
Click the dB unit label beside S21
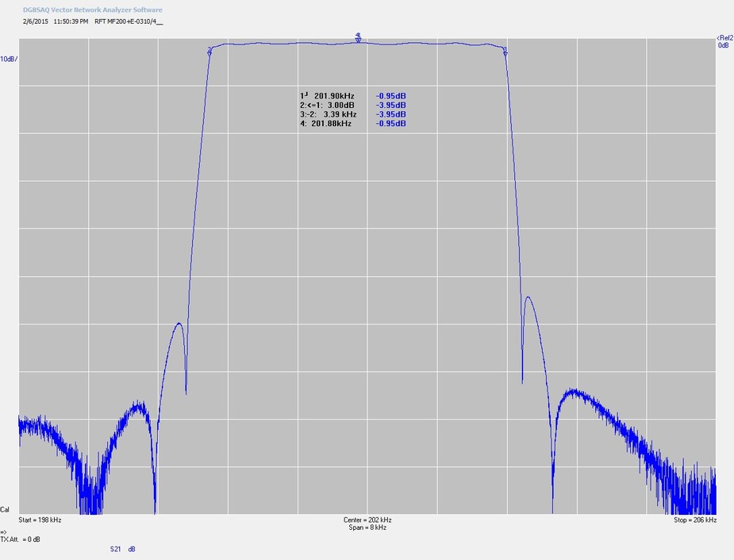pos(132,549)
